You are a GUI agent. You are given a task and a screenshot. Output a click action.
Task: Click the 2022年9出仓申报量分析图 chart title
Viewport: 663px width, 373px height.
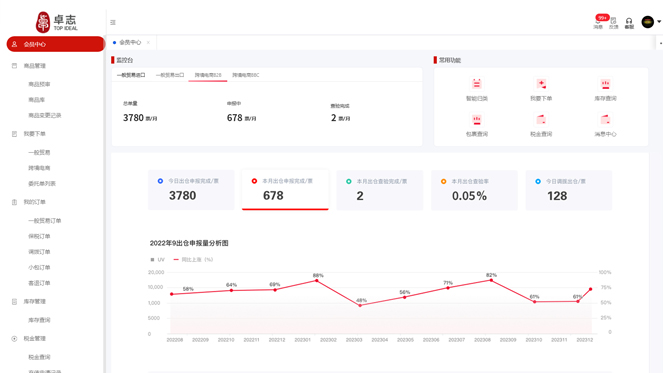(x=189, y=243)
